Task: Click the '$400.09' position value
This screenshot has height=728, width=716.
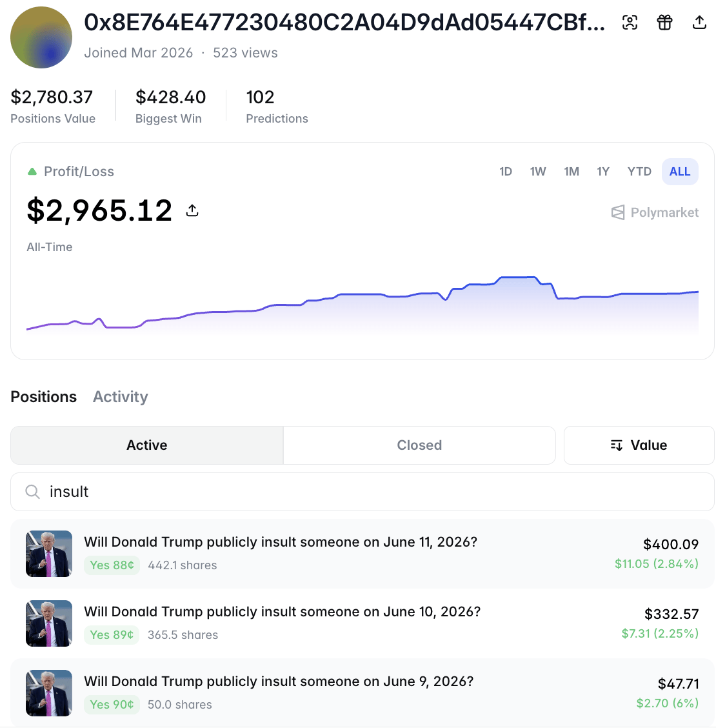Action: 671,544
